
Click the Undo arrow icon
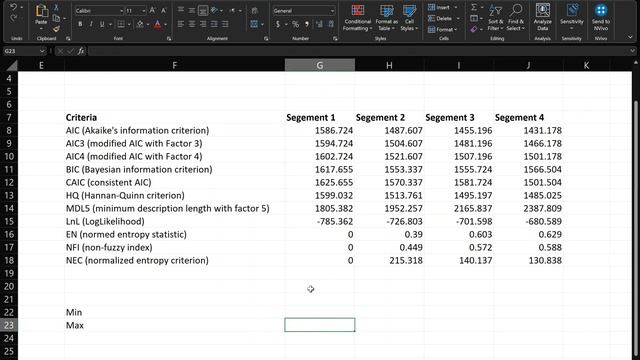pos(13,7)
